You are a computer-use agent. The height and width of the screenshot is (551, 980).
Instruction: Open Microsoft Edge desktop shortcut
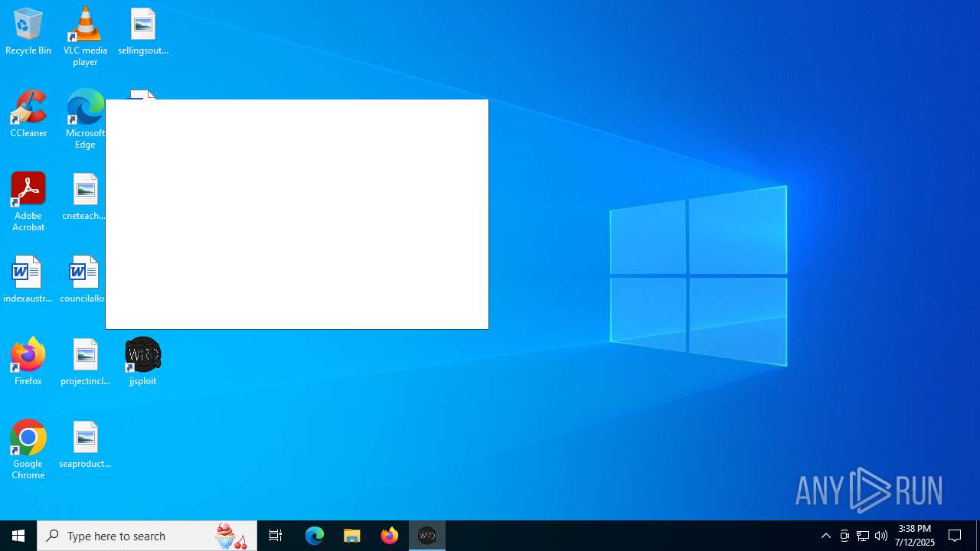coord(85,119)
